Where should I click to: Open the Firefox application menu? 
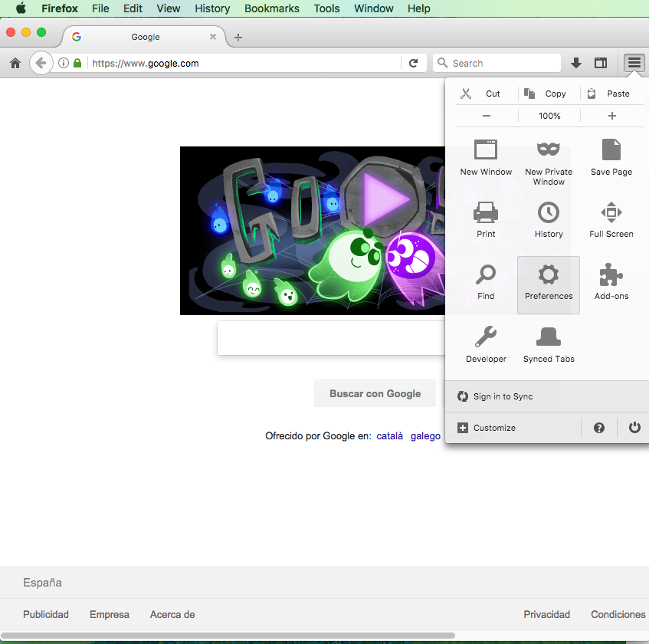60,8
